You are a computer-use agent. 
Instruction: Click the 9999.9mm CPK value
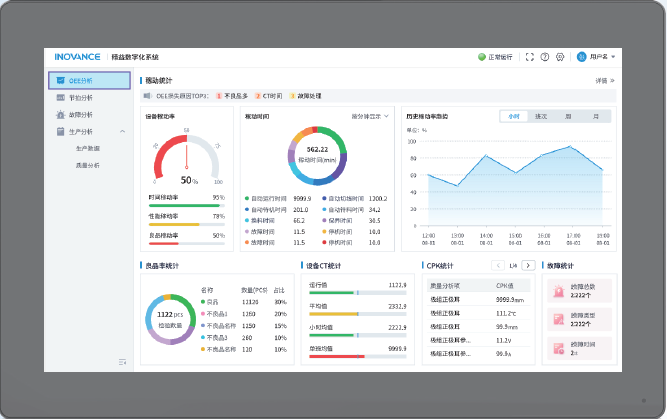510,299
